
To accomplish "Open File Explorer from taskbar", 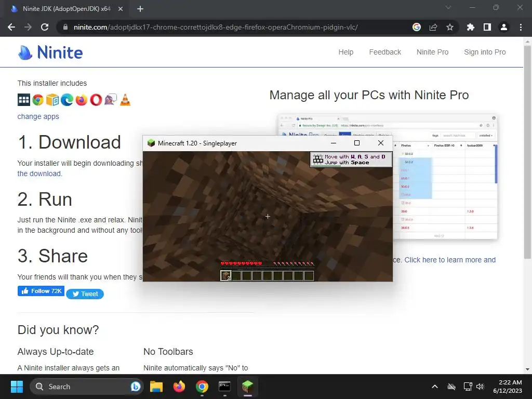I will coord(156,387).
